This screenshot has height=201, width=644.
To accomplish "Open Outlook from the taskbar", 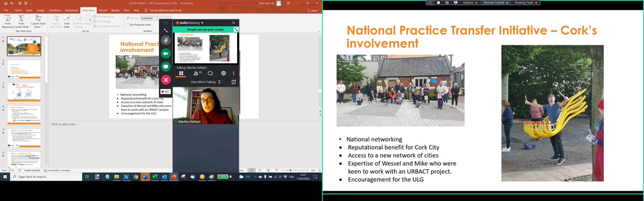I will [164, 176].
